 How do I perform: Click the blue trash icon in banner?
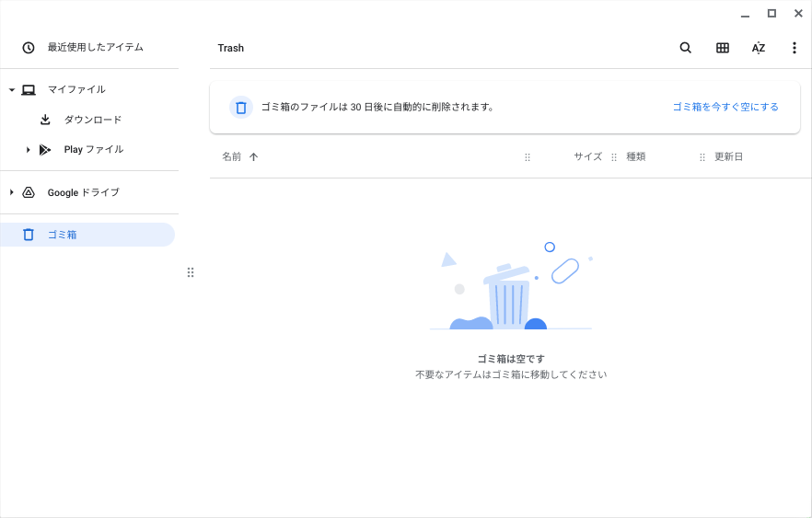[x=241, y=108]
